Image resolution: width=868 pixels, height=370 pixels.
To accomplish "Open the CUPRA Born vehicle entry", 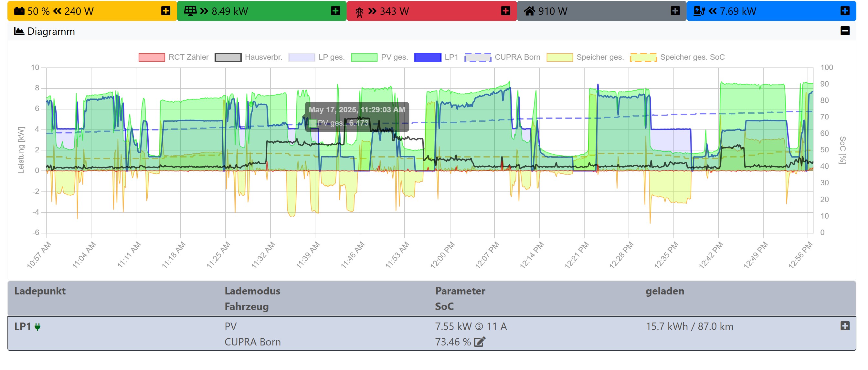I will click(252, 342).
